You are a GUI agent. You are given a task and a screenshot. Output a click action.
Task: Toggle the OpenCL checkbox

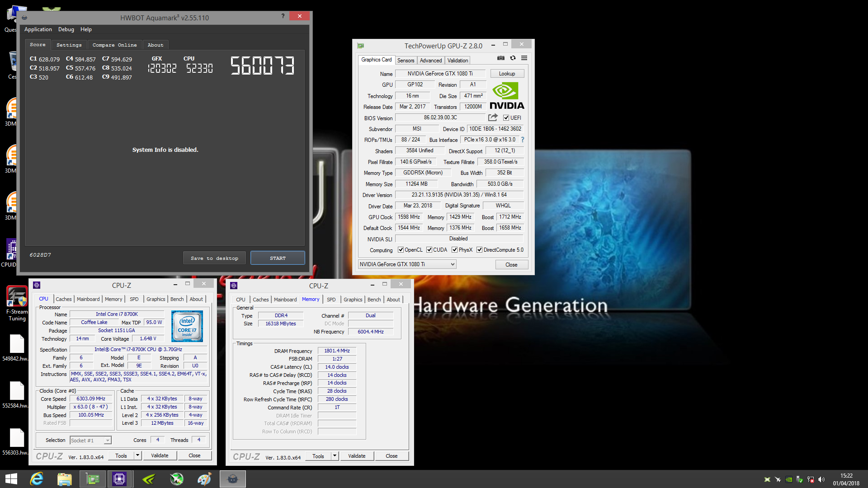(x=401, y=250)
